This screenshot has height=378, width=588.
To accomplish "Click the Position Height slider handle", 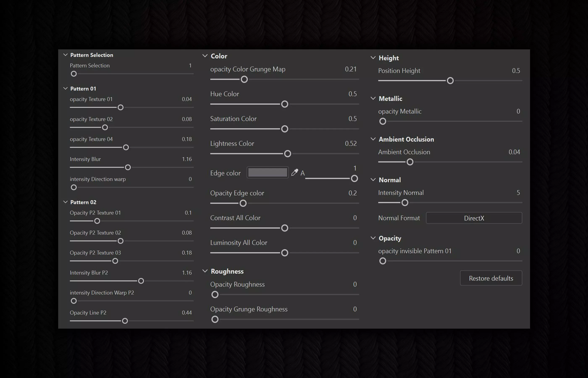I will 450,80.
